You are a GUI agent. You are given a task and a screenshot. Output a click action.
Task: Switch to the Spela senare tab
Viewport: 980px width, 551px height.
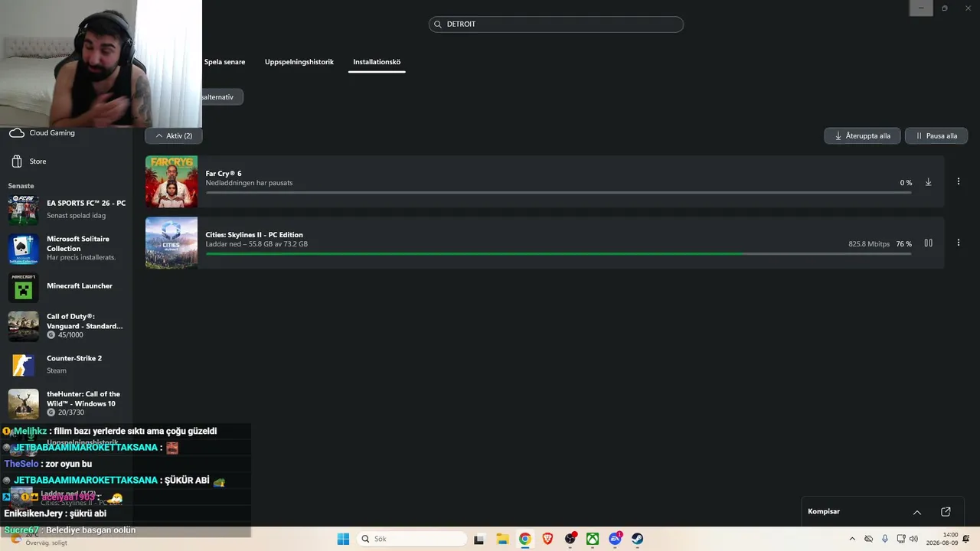[224, 62]
